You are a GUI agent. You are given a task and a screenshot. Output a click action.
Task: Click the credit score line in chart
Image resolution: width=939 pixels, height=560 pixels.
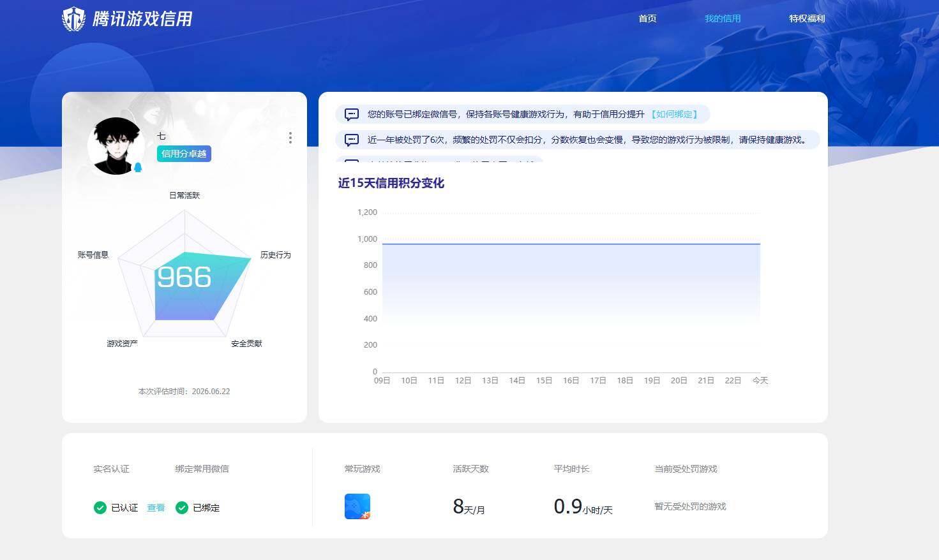coord(571,244)
